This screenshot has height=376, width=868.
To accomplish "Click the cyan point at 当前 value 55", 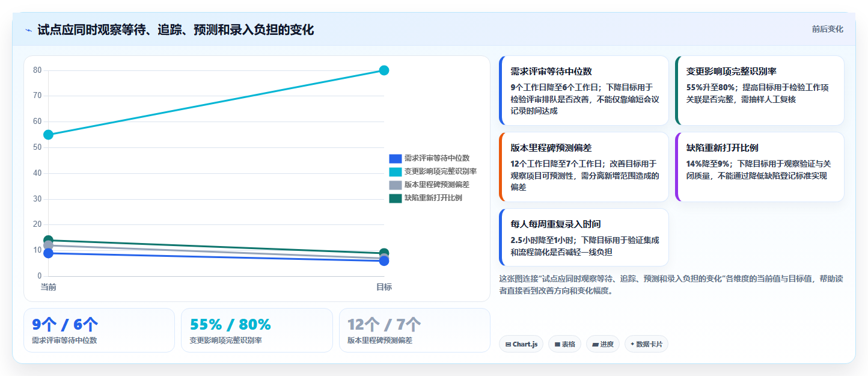I will tap(48, 134).
